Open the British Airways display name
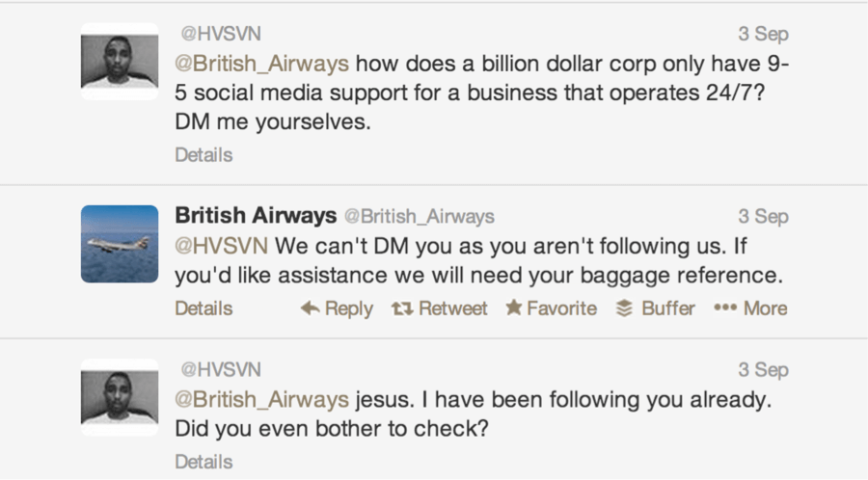 (x=255, y=215)
